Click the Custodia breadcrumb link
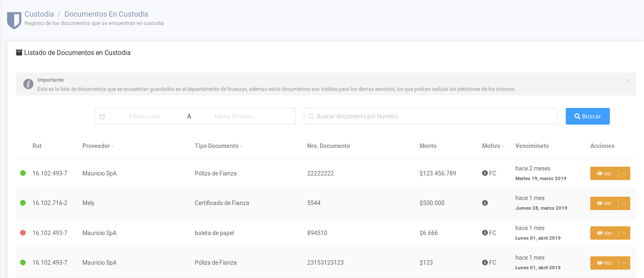The height and width of the screenshot is (278, 644). (x=39, y=14)
